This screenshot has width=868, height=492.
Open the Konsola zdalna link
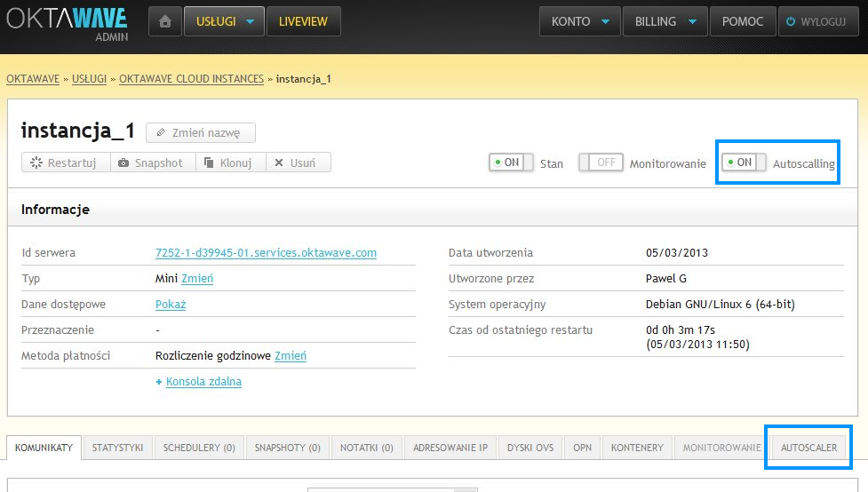click(203, 382)
